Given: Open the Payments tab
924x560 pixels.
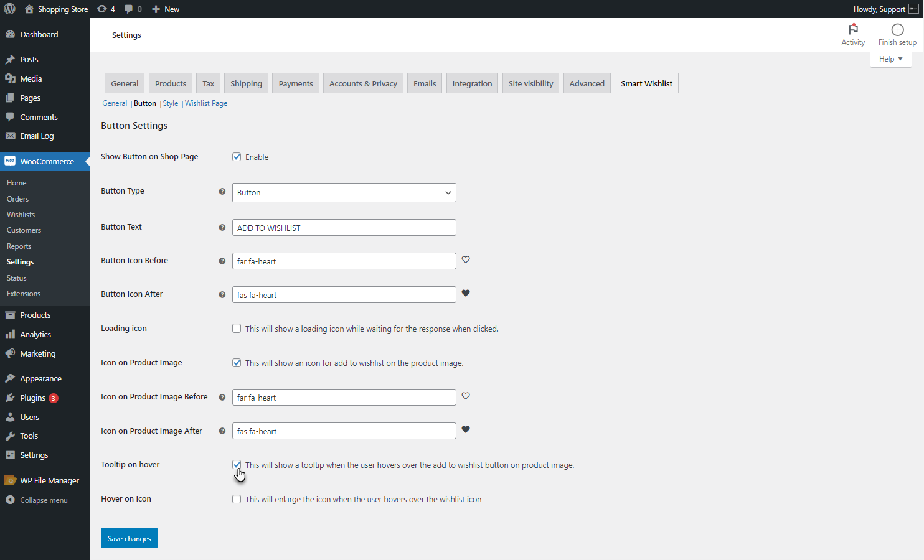Looking at the screenshot, I should tap(296, 83).
